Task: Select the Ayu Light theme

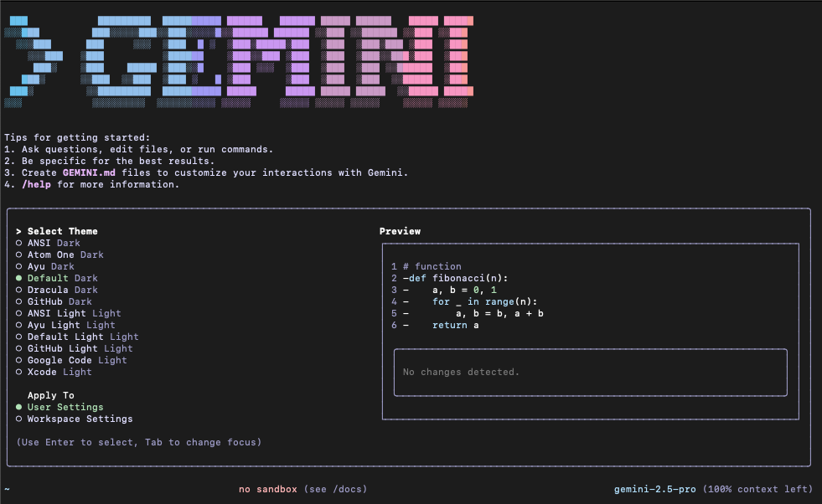Action: [65, 325]
